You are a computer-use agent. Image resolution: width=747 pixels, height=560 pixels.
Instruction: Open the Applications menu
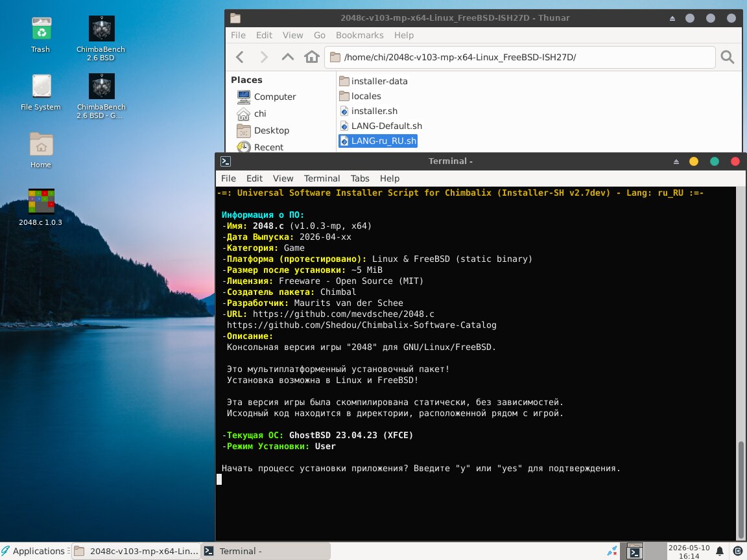point(33,551)
